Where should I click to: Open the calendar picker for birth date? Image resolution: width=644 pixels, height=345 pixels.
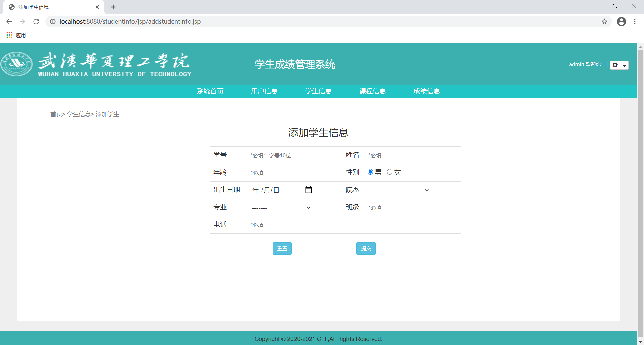[x=308, y=190]
